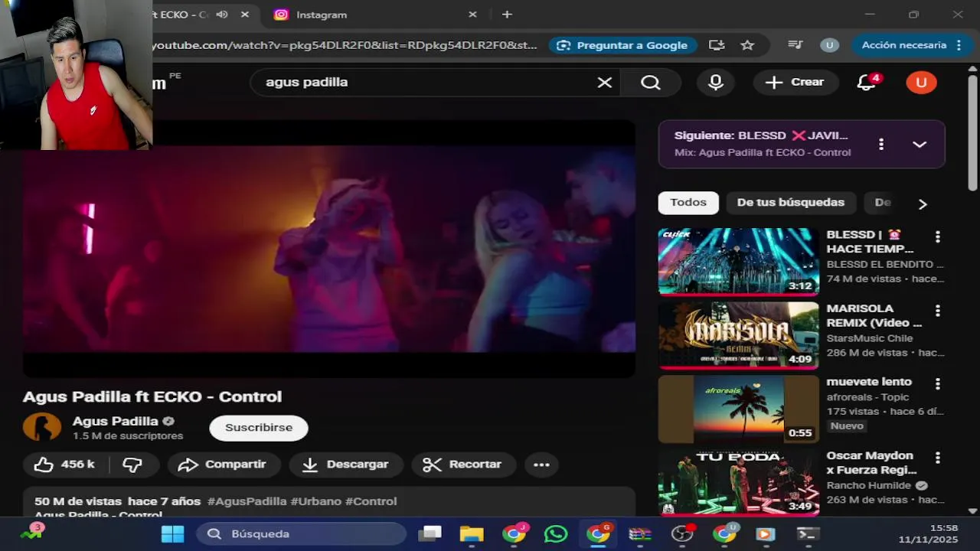Open OBS Studio from taskbar

(681, 534)
